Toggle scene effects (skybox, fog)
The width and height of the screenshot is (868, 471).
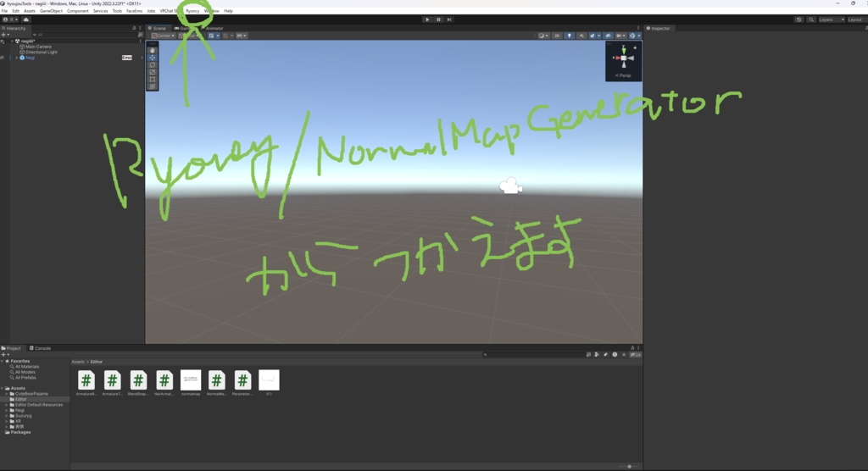pyautogui.click(x=593, y=36)
